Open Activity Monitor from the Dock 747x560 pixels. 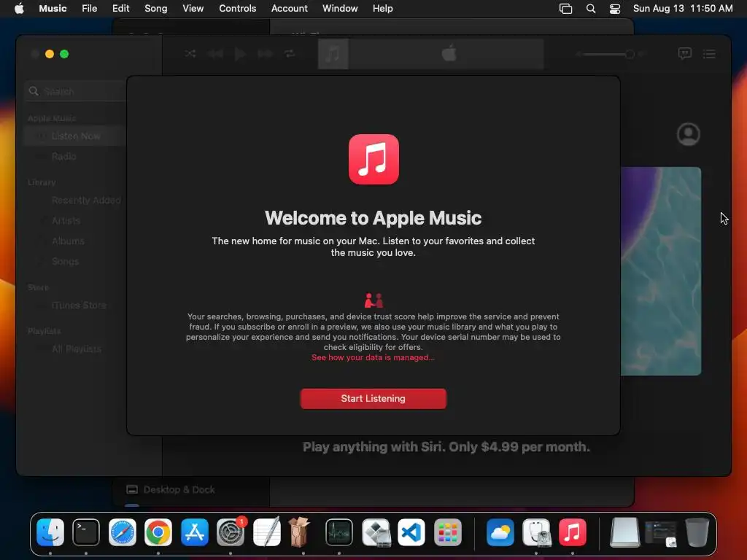click(339, 532)
